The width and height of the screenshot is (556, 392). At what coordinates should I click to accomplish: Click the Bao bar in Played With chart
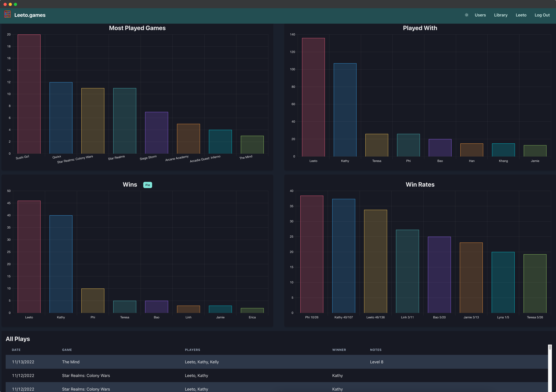[440, 148]
